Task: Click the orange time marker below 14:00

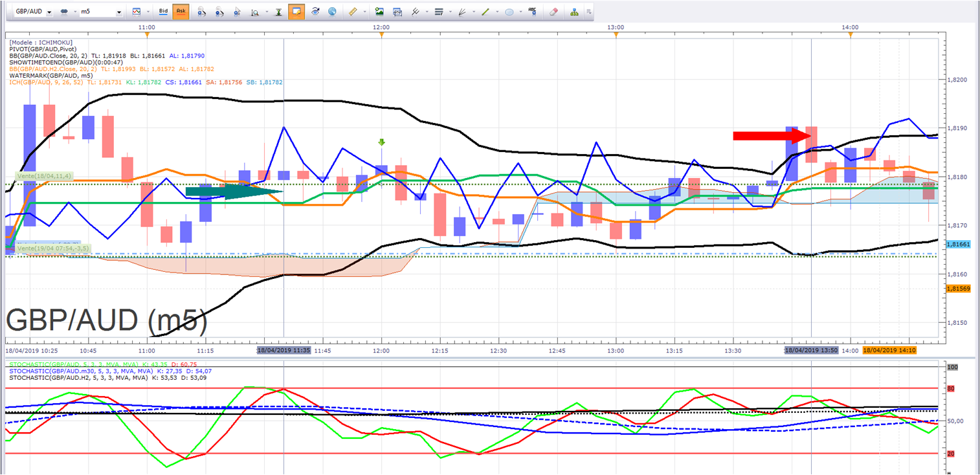Action: tap(851, 35)
